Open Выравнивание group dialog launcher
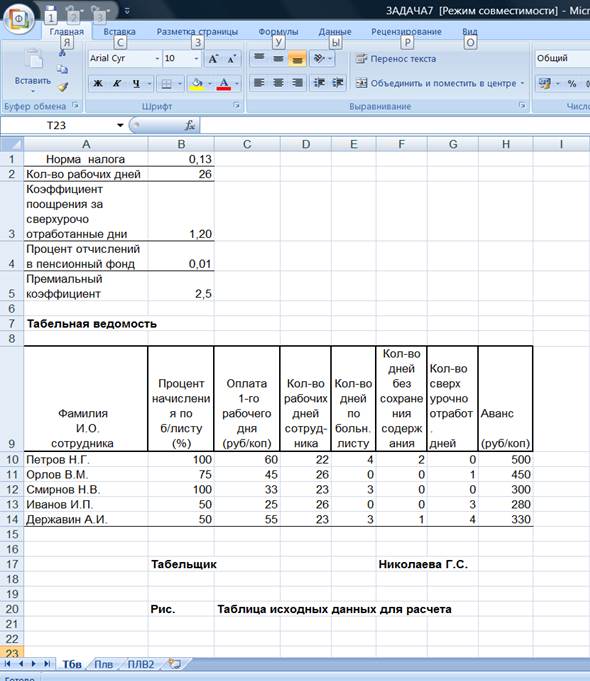Screen dimensions: 590x681 pyautogui.click(x=522, y=106)
